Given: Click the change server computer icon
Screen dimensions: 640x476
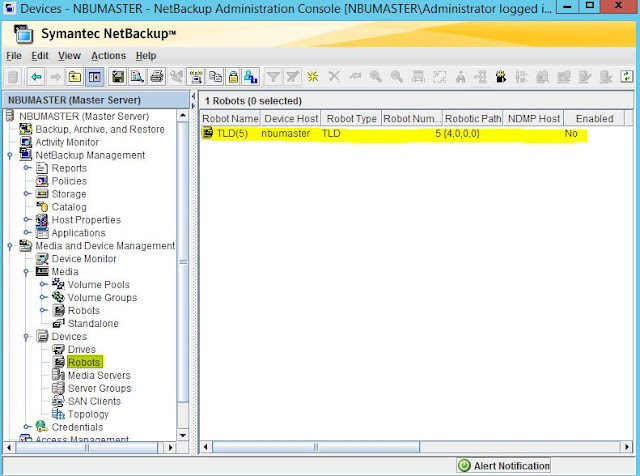Looking at the screenshot, I should [196, 77].
